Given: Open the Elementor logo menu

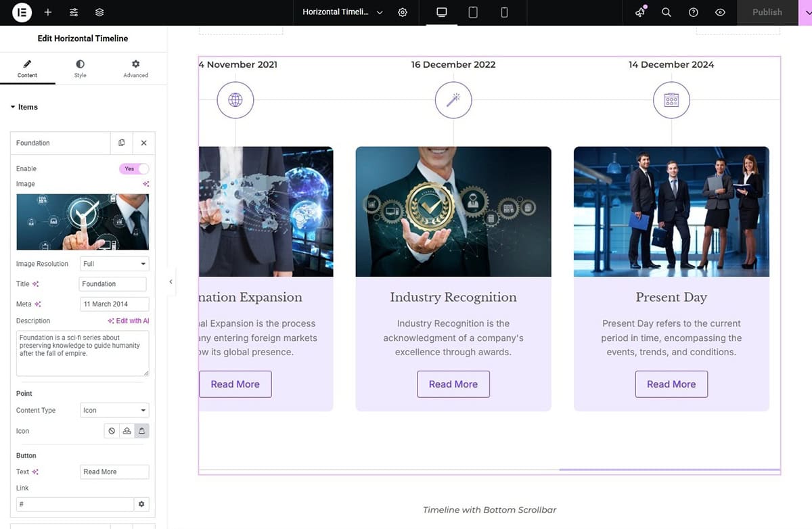Looking at the screenshot, I should point(22,12).
